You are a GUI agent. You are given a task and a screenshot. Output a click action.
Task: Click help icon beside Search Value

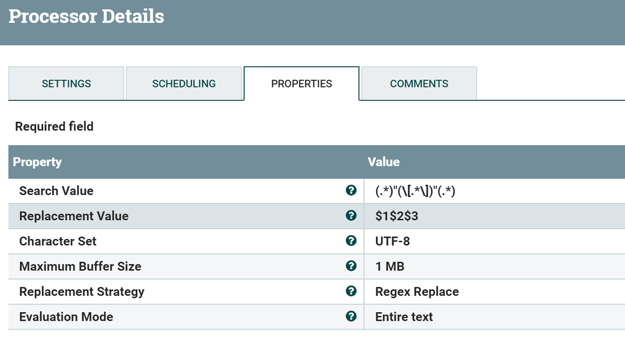coord(351,191)
